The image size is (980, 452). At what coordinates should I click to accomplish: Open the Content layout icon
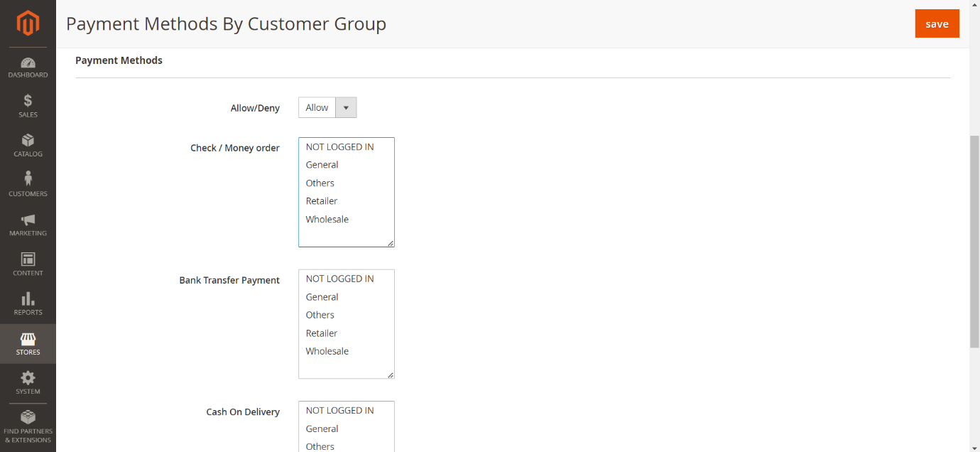[x=28, y=259]
